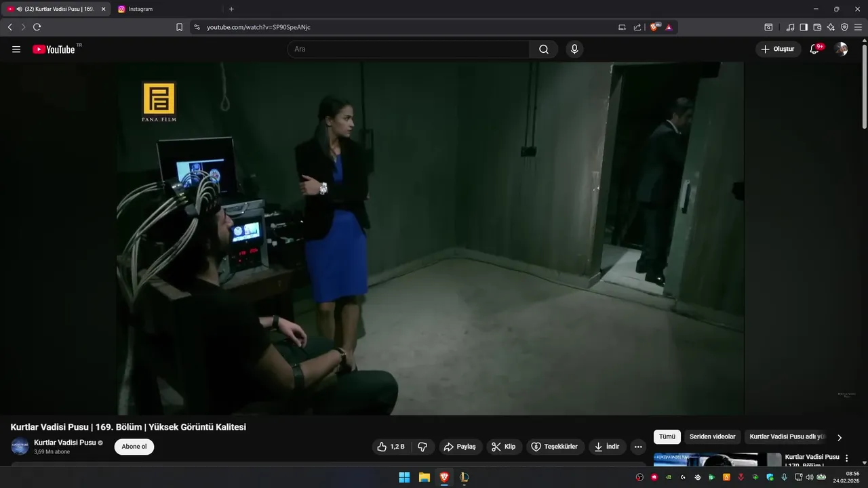Viewport: 868px width, 488px height.
Task: Open the browser main menu
Action: 858,27
